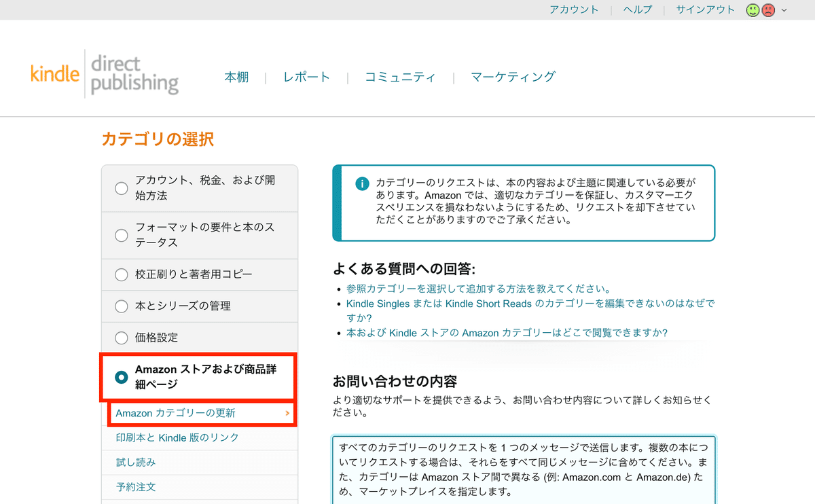Open FAQ about Kindle Singles categories
The width and height of the screenshot is (815, 504).
coord(530,310)
